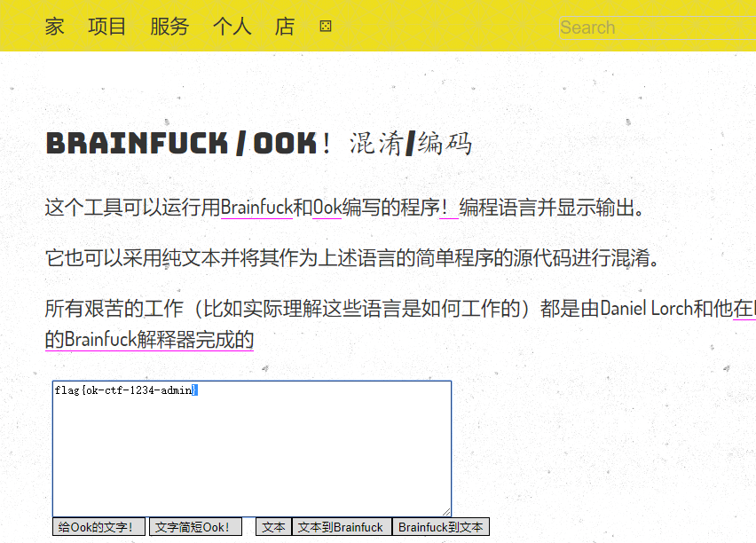The image size is (756, 543).
Task: Click the dice icon in the navigation bar
Action: 325,27
